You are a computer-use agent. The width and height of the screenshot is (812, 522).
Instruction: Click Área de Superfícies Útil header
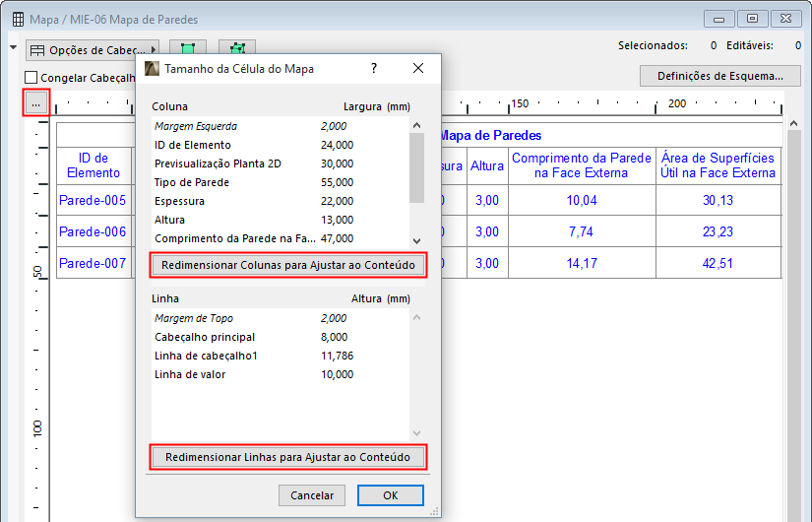click(718, 165)
